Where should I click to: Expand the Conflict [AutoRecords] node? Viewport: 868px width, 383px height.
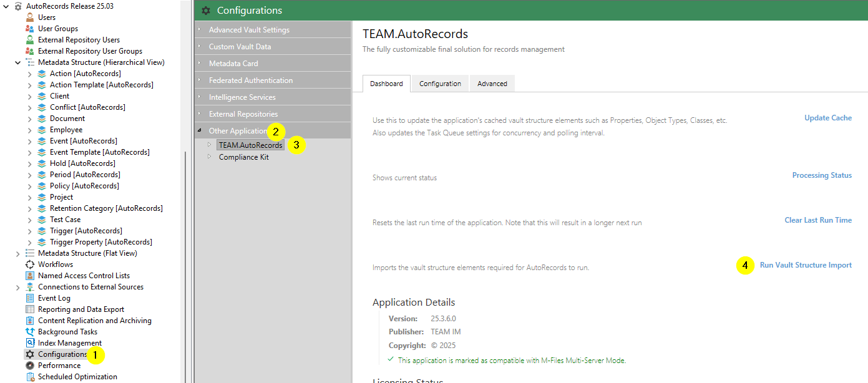pyautogui.click(x=29, y=107)
